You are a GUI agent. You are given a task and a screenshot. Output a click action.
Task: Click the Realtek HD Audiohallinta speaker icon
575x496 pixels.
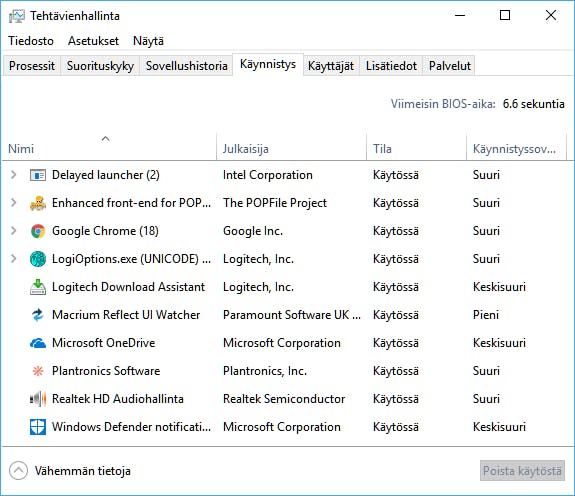[x=38, y=399]
